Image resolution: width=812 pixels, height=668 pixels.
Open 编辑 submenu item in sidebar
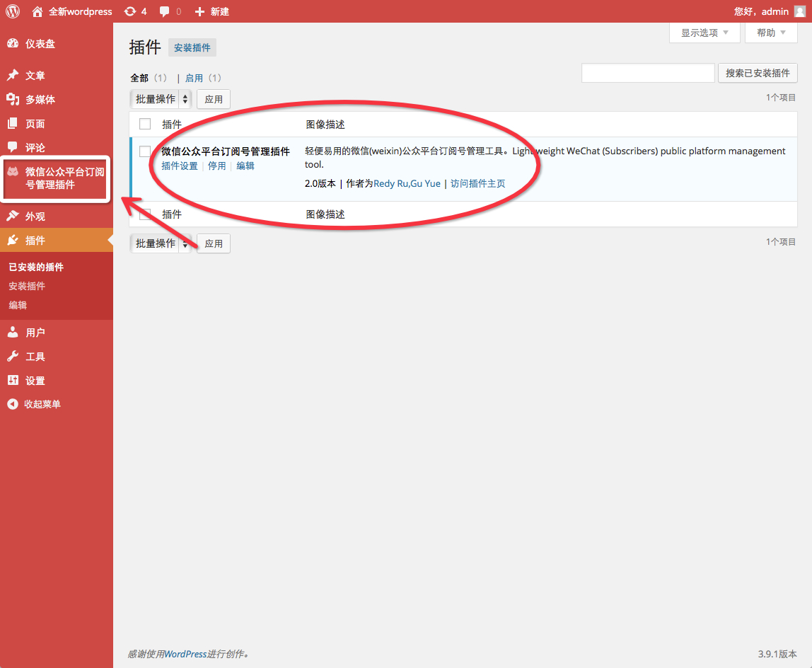tap(18, 305)
